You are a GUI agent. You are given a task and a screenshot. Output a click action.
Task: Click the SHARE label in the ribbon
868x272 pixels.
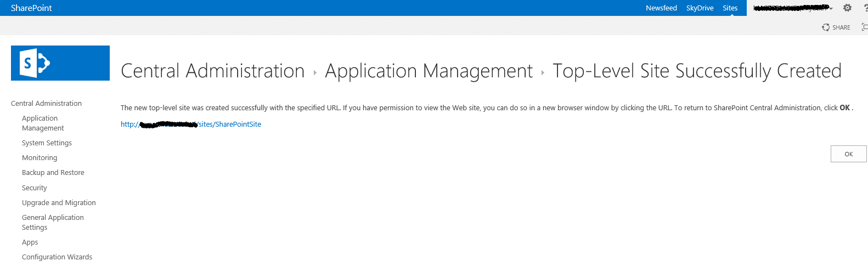click(841, 27)
